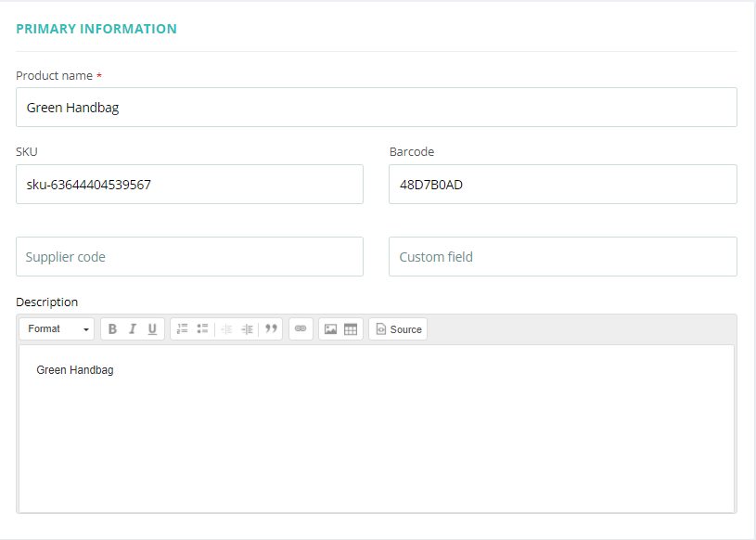Insert a table into description
Viewport: 756px width, 540px height.
(351, 328)
